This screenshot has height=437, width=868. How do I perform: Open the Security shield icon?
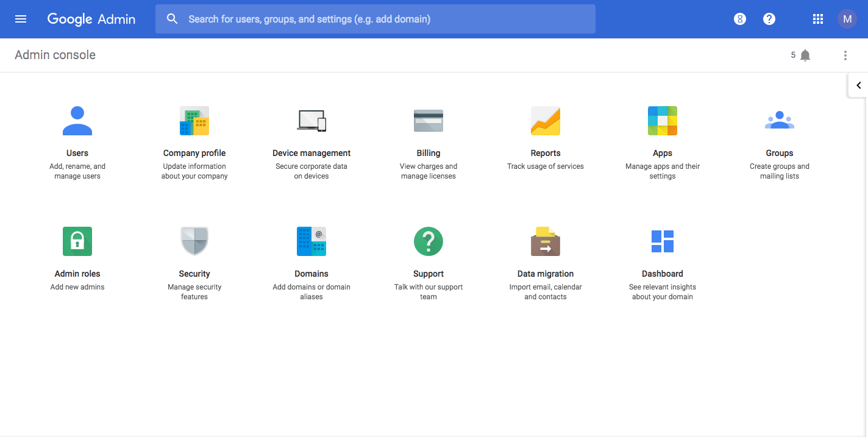194,241
